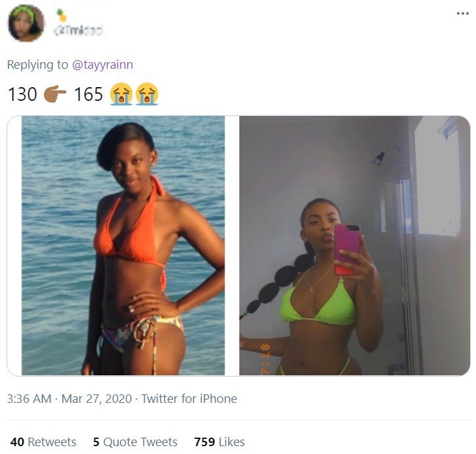
Task: Click the Mar 27, 2020 date
Action: pyautogui.click(x=96, y=398)
